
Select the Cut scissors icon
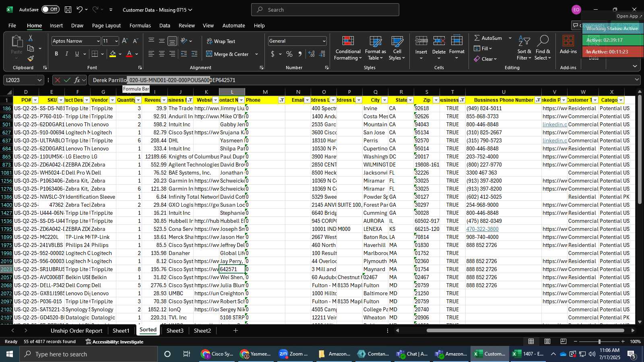pos(31,38)
